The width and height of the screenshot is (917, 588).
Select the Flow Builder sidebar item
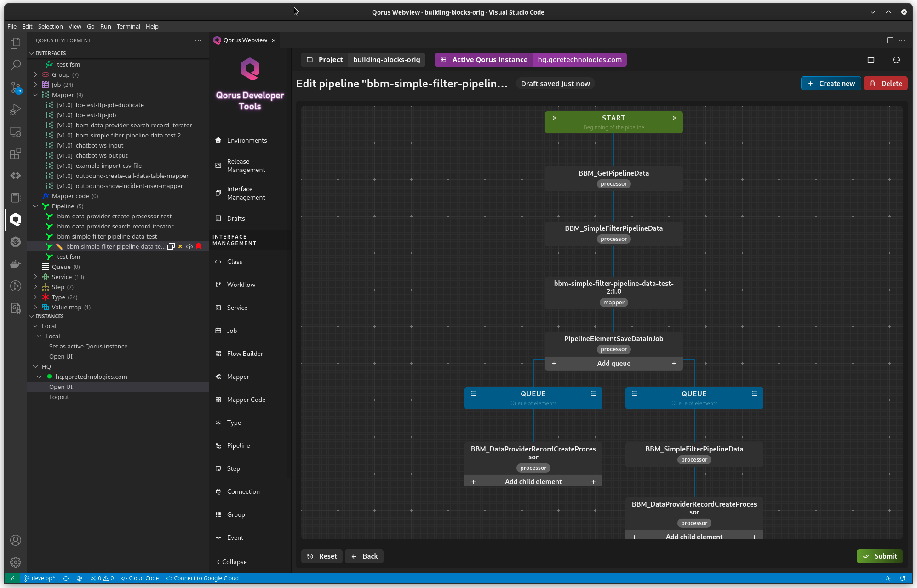(245, 354)
